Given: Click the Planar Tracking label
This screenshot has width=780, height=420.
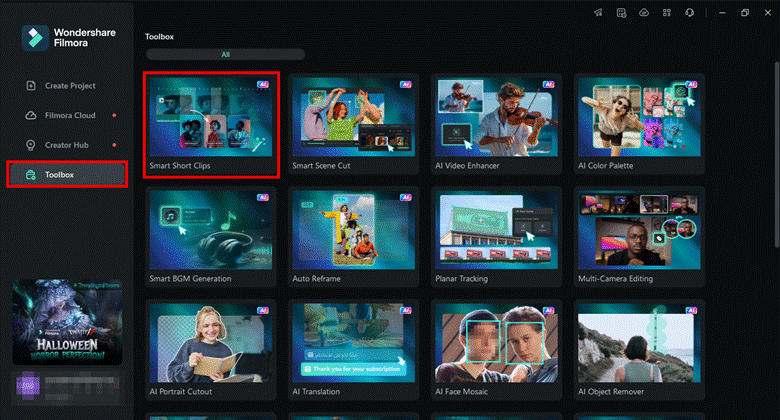Looking at the screenshot, I should 462,279.
